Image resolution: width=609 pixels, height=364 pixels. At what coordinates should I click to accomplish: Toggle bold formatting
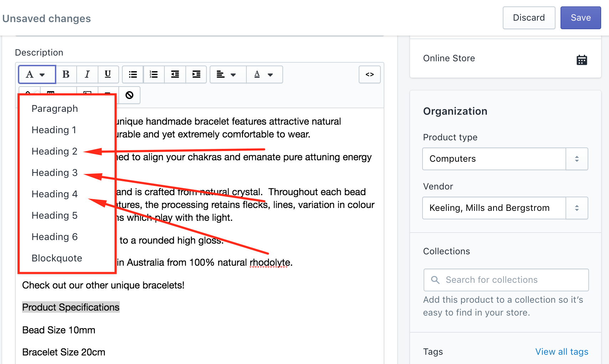tap(66, 74)
